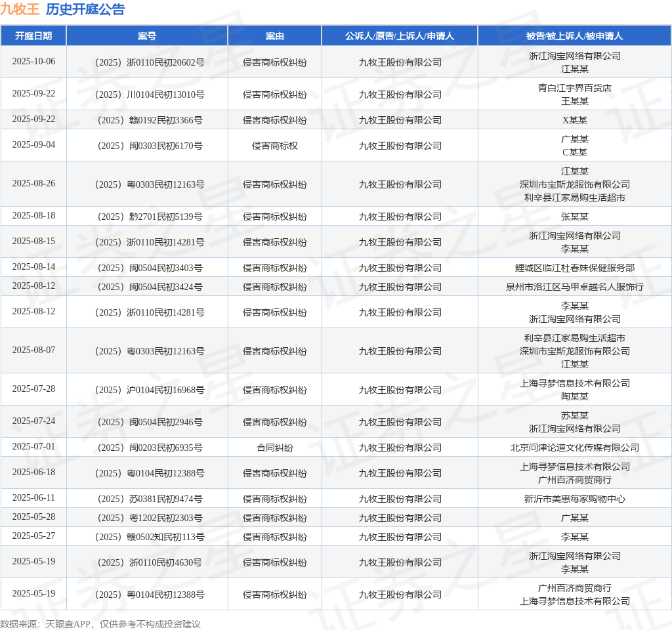The height and width of the screenshot is (630, 672).
Task: Select the date cell "2025-06-18"
Action: coord(33,472)
